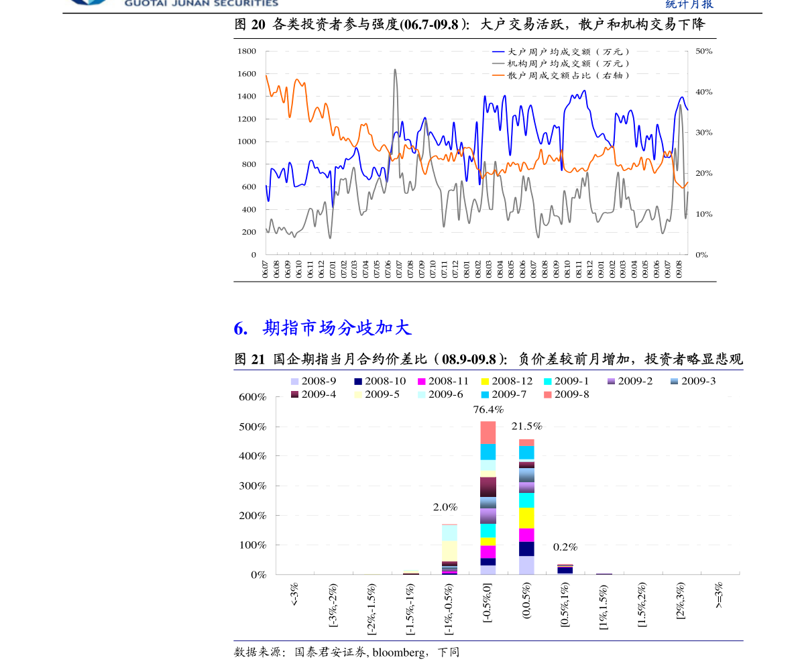Select the '2008-11' legend label

[x=449, y=381]
